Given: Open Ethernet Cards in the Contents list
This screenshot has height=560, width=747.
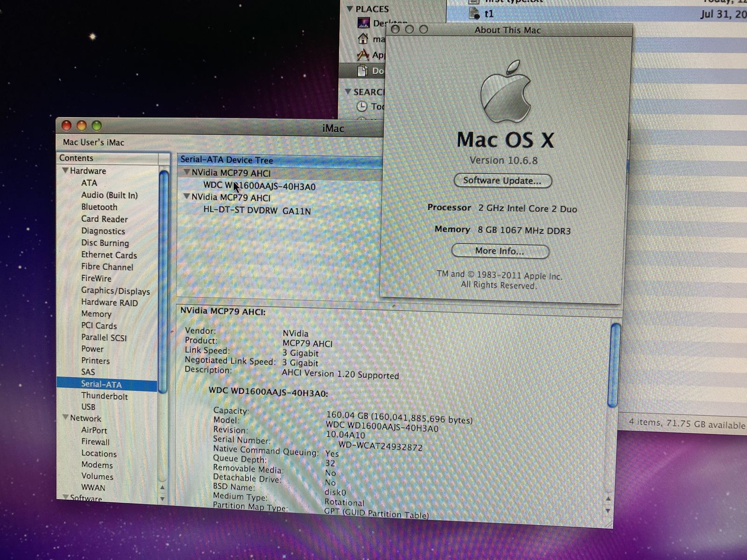Looking at the screenshot, I should [x=109, y=255].
